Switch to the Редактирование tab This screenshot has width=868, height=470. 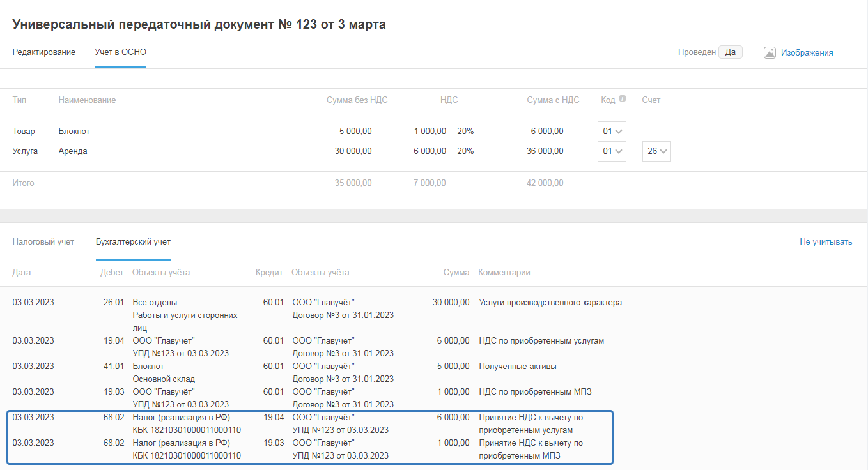[x=43, y=52]
